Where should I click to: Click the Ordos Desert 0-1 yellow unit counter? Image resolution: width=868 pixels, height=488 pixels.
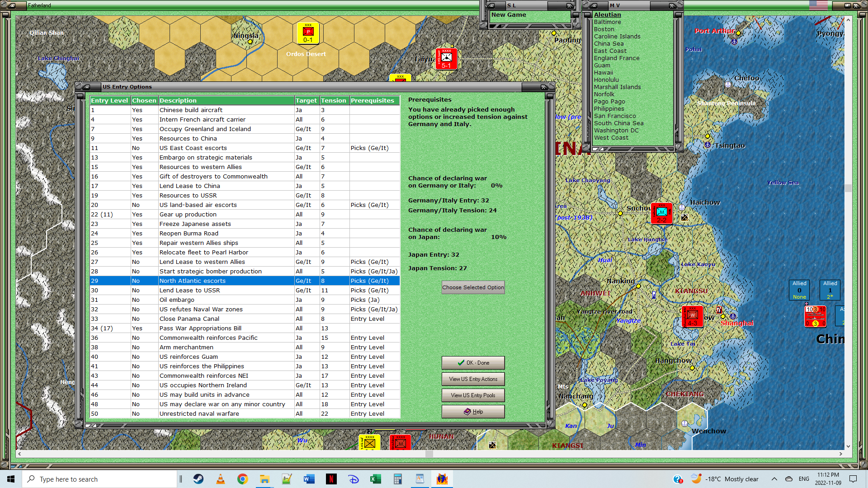(308, 33)
